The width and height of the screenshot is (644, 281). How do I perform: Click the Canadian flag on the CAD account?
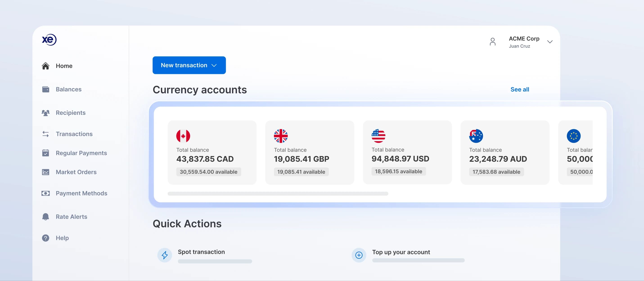pyautogui.click(x=183, y=136)
